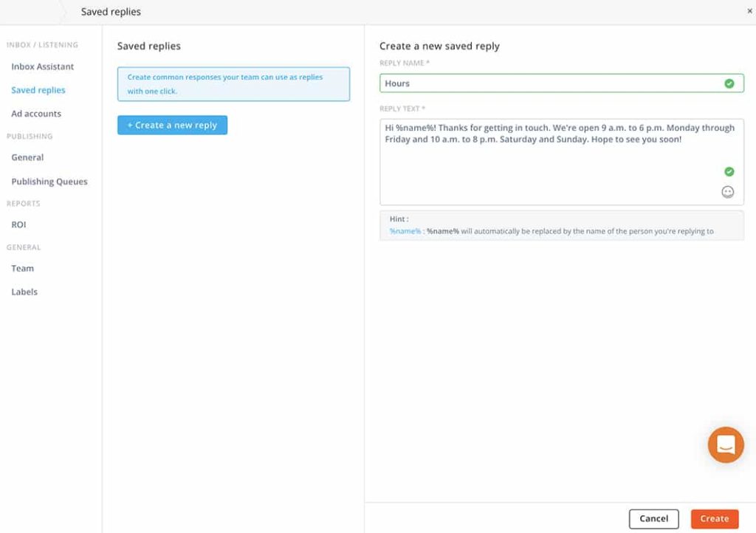Open the Team settings page
Viewport: 756px width, 533px height.
pos(22,269)
